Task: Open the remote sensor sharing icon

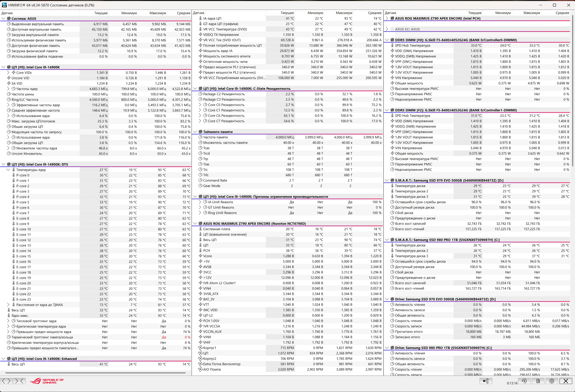Action: pyautogui.click(x=485, y=381)
